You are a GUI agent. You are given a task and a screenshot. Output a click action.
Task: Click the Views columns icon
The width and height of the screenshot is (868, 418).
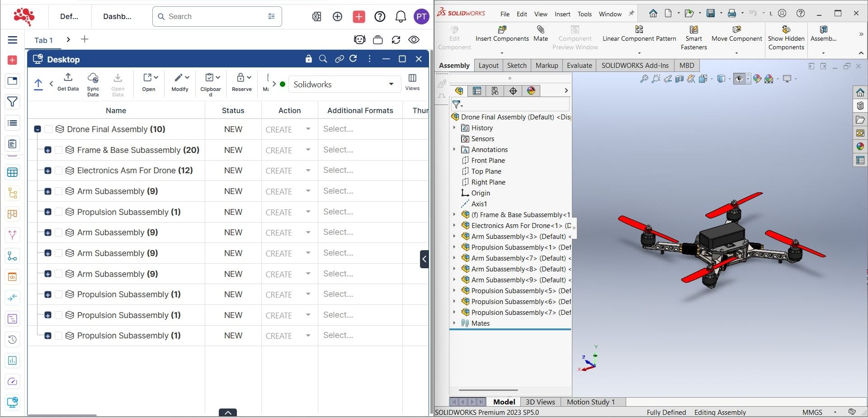(x=412, y=78)
